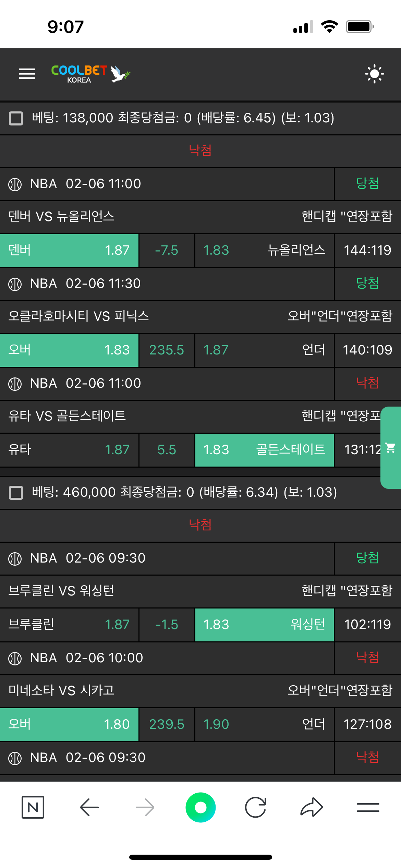Tap the 오버 1.80 selection for 미네소타 game
Image resolution: width=401 pixels, height=868 pixels.
point(69,724)
